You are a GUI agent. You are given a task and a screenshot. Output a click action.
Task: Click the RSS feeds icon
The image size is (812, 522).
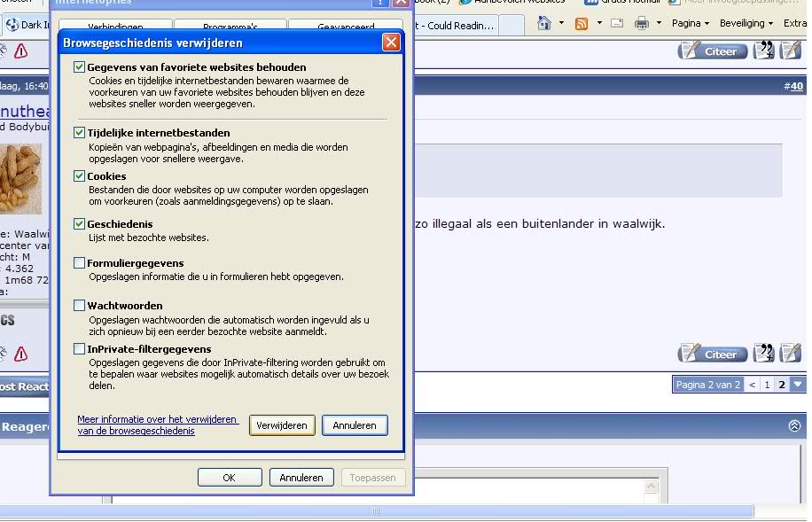582,23
